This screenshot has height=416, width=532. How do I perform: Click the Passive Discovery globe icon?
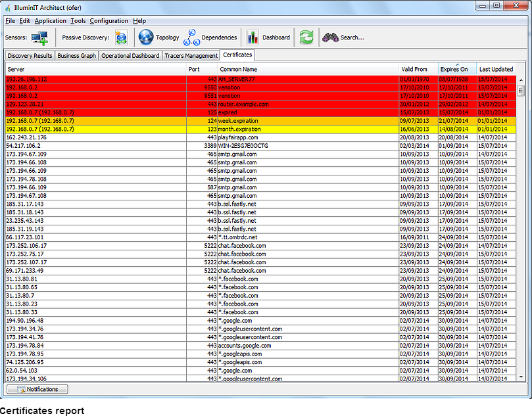coord(121,37)
